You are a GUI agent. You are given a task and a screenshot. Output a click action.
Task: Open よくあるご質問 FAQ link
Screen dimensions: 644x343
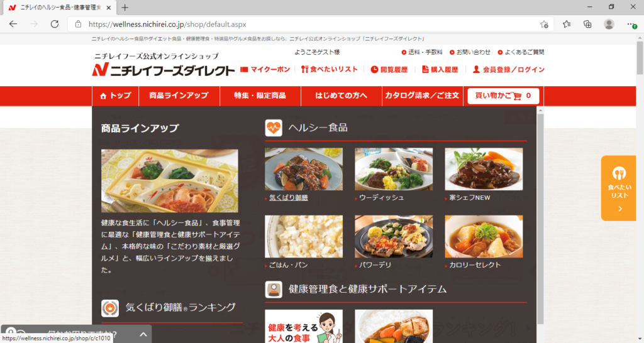click(521, 52)
